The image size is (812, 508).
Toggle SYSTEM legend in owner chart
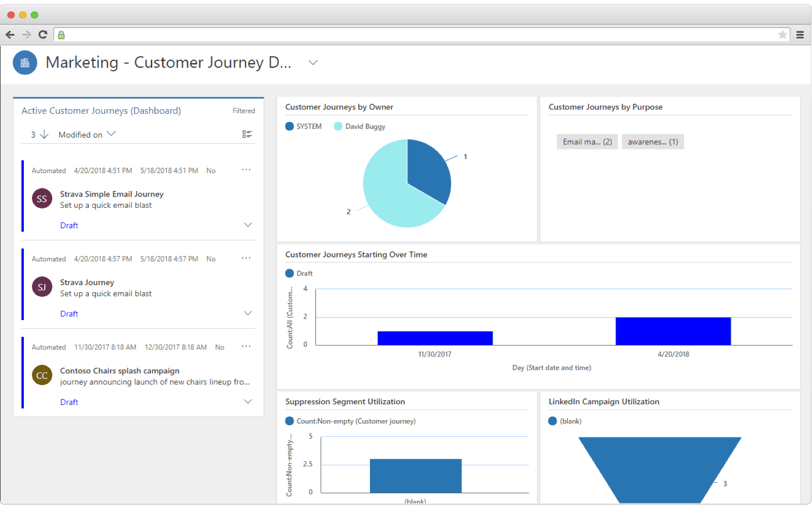point(303,126)
